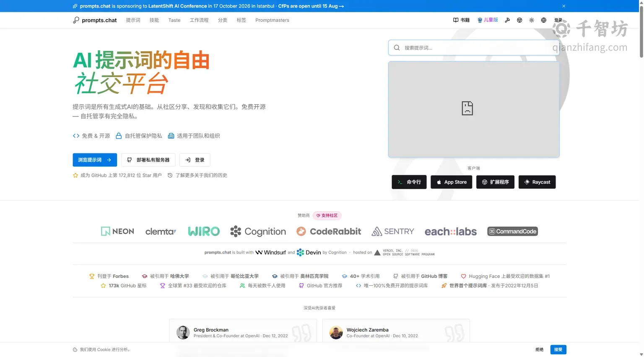This screenshot has width=644, height=357.
Task: Open the CommandCode sponsor logo
Action: [512, 231]
